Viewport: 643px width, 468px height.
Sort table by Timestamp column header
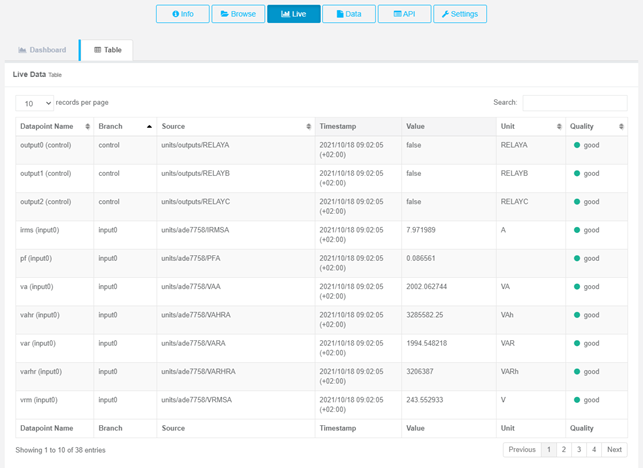point(357,127)
